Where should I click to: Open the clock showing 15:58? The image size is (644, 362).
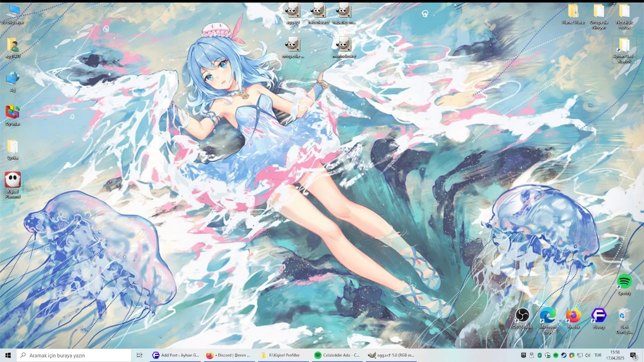click(x=615, y=355)
